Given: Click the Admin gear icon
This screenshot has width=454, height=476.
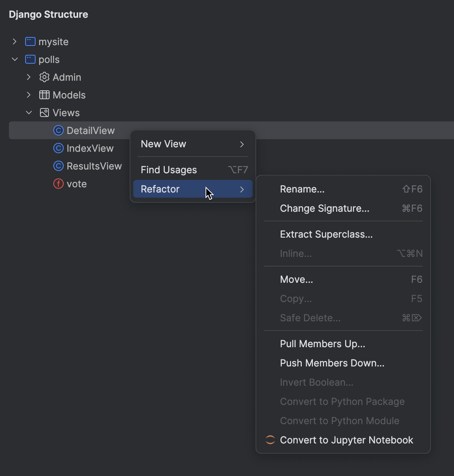Looking at the screenshot, I should tap(44, 77).
